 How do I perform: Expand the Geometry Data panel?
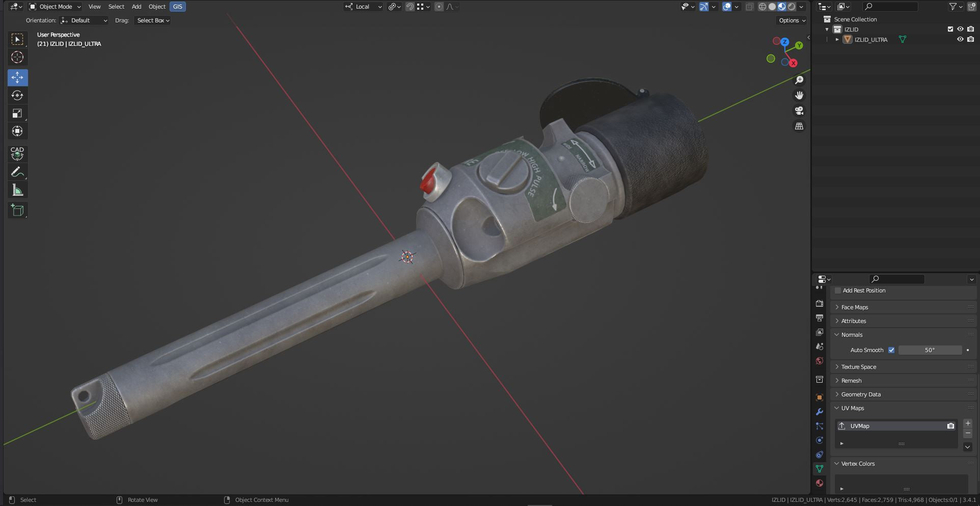coord(904,394)
